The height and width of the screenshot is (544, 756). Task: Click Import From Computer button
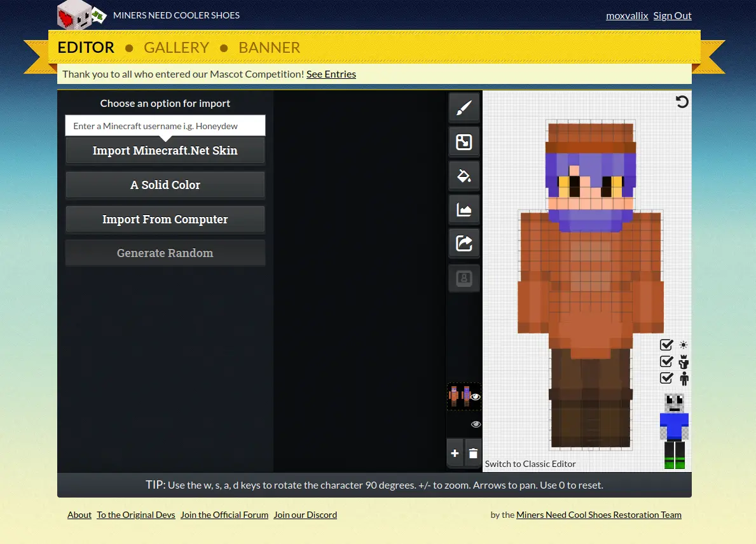click(x=165, y=219)
